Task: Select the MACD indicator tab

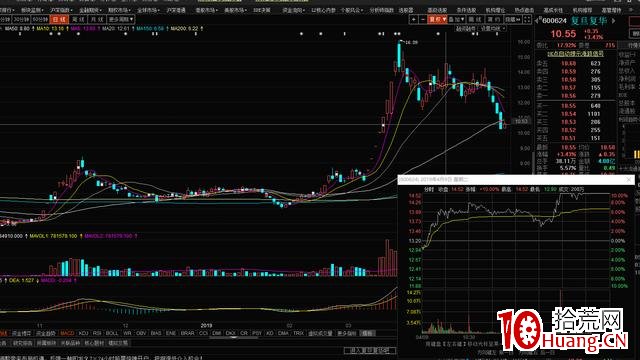Action: [67, 333]
